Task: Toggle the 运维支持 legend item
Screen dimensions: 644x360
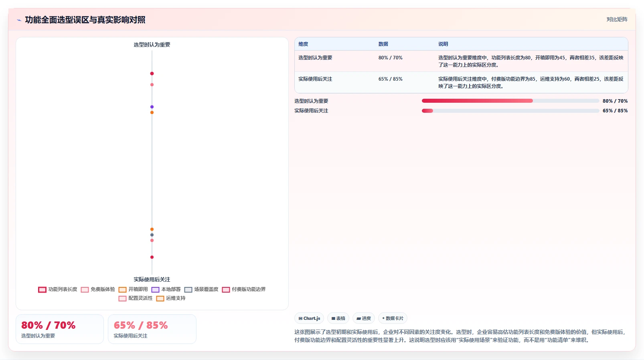Action: [171, 298]
